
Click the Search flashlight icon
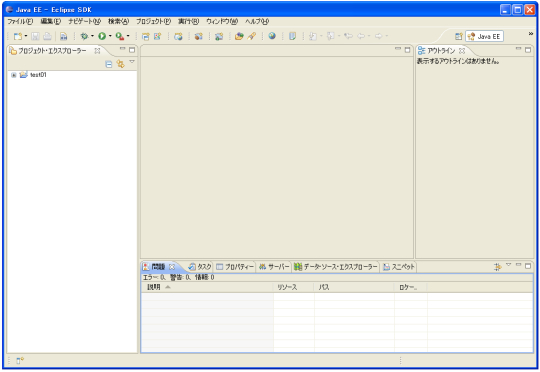click(x=252, y=36)
